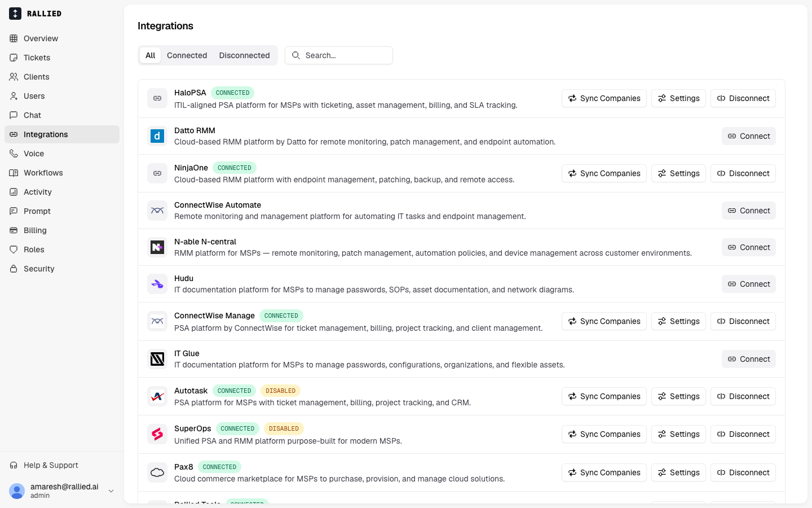Screen dimensions: 812x508
Task: Disconnect ConnectWise Manage
Action: (743, 321)
